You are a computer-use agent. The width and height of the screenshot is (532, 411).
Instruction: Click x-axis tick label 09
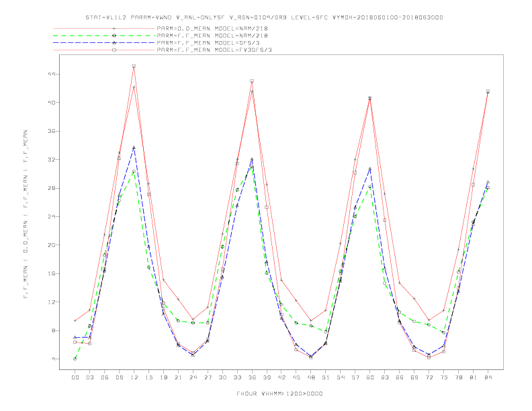tap(119, 377)
